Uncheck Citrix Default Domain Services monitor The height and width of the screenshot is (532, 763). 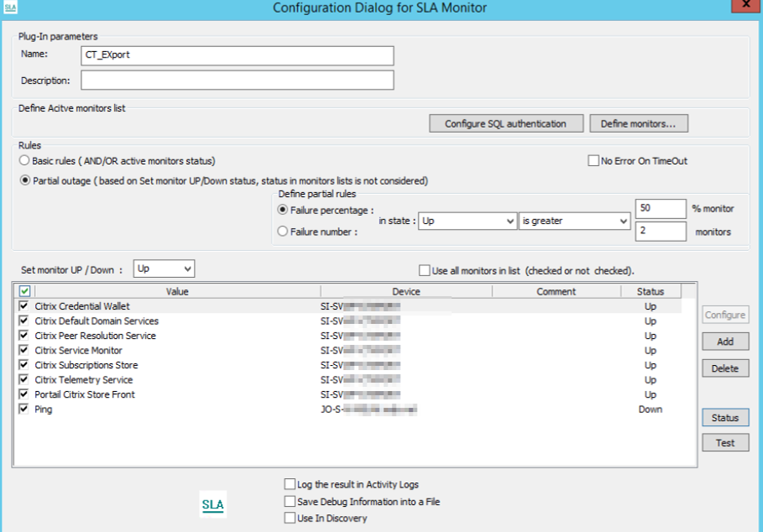click(x=24, y=321)
